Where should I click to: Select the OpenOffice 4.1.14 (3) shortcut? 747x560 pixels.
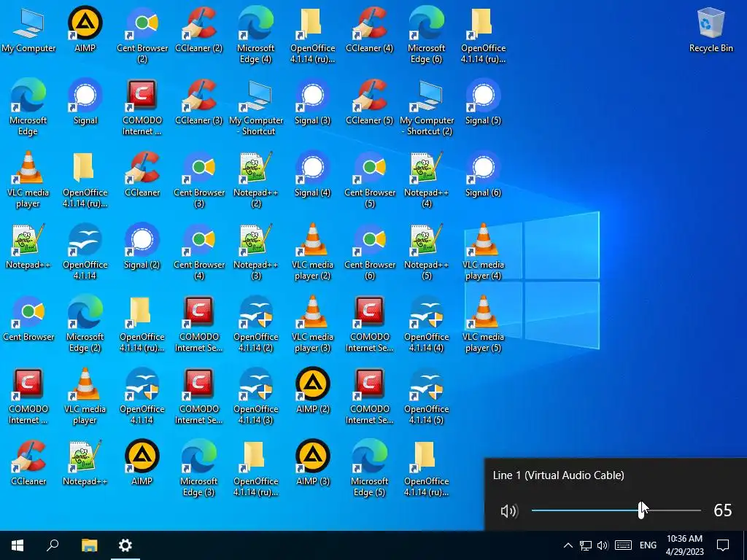tap(256, 396)
